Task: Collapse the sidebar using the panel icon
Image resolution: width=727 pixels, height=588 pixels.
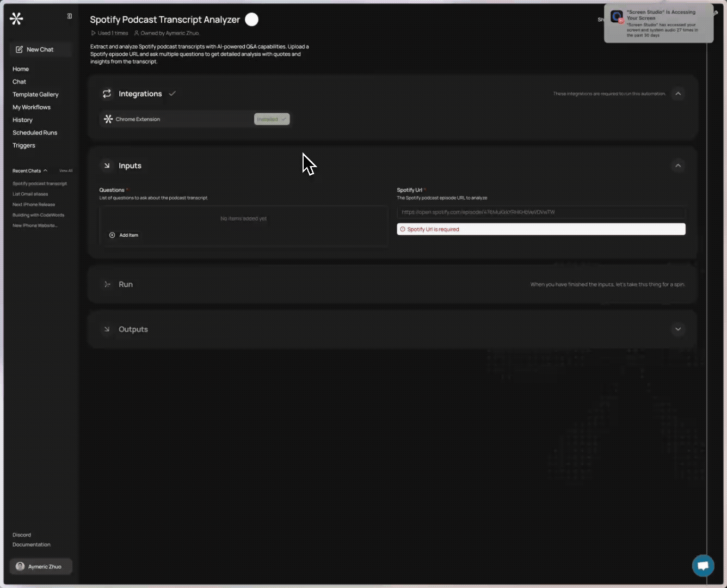Action: [70, 16]
